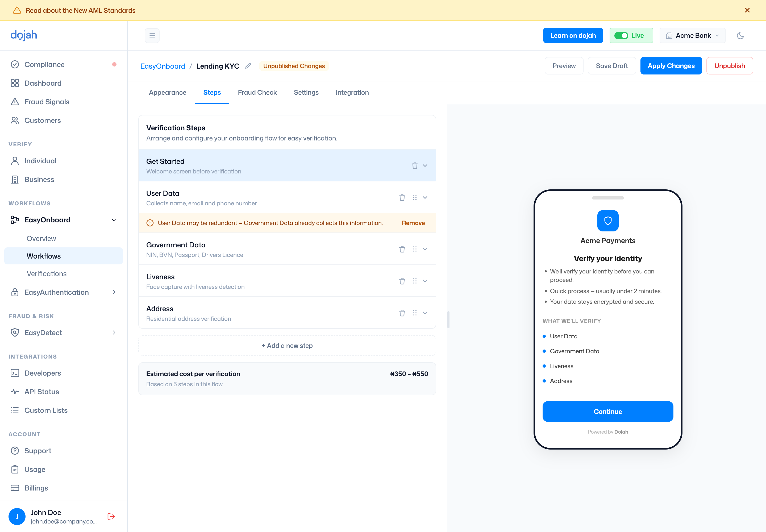This screenshot has height=532, width=766.
Task: Add a new step to the flow
Action: click(x=287, y=345)
